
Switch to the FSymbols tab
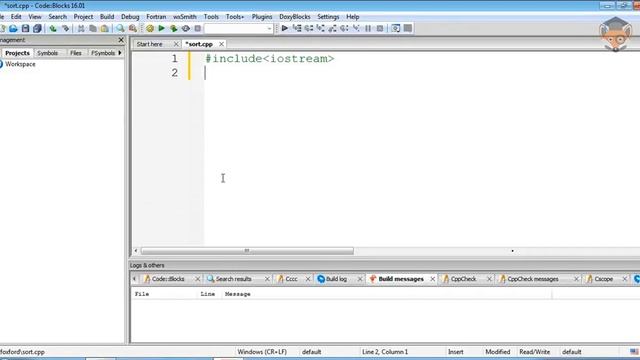(102, 53)
